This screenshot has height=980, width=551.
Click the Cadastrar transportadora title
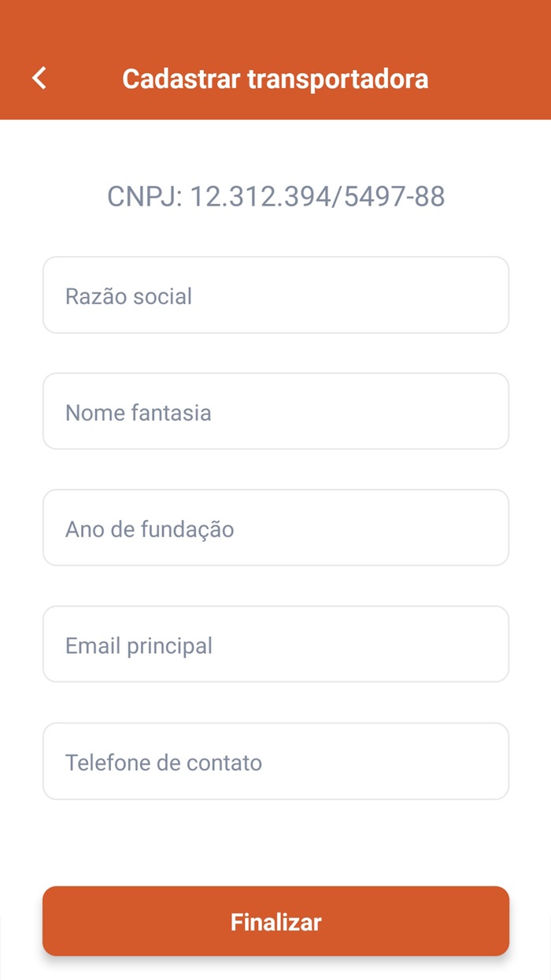[x=275, y=78]
